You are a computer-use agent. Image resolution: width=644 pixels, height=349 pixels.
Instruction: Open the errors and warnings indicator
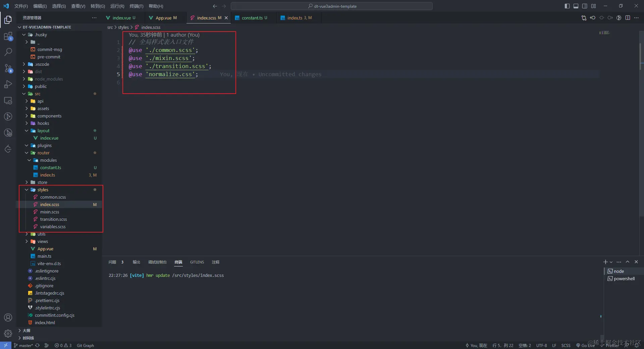click(x=63, y=345)
